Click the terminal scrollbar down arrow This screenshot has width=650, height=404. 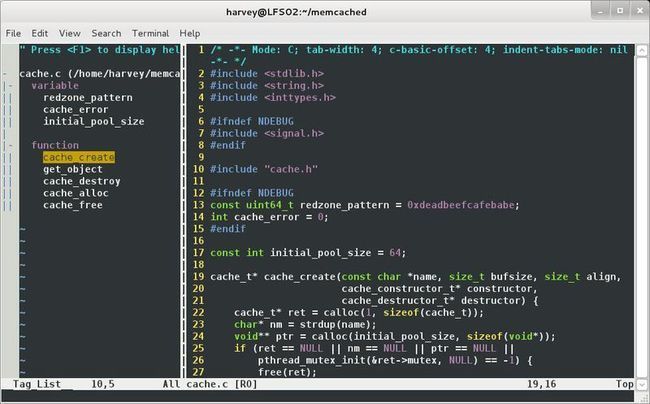click(x=641, y=384)
